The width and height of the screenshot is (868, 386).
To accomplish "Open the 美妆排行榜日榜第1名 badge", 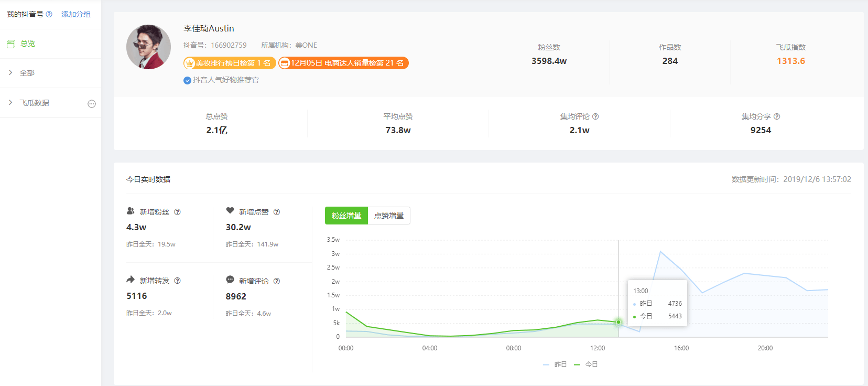I will click(230, 63).
